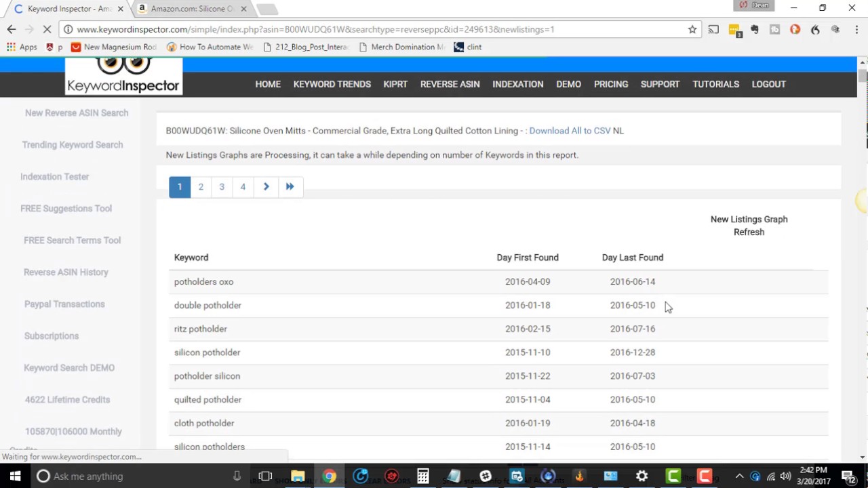Select the 'ritz potholder' keyword
Viewport: 868px width, 488px height.
201,329
